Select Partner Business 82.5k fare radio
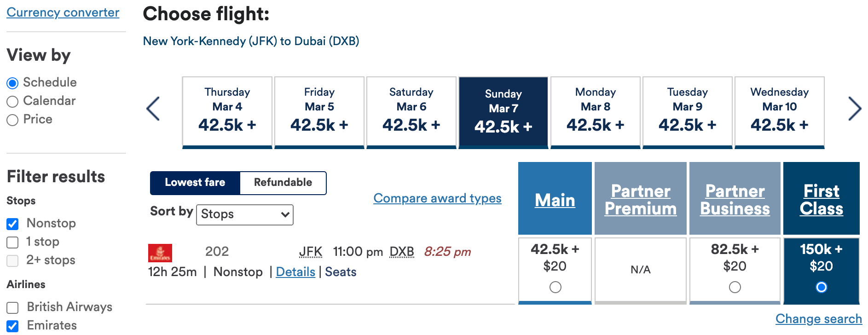Screen dimensions: 868x335 click(735, 287)
